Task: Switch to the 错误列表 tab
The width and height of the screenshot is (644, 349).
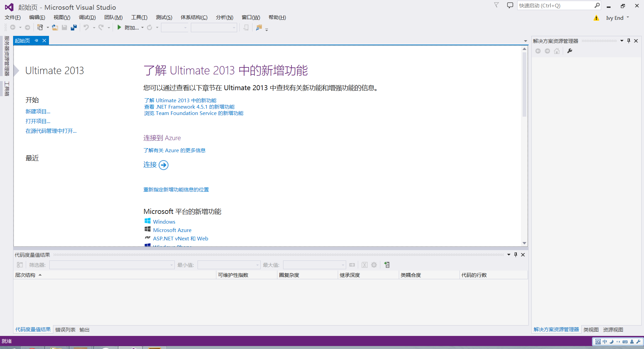Action: (x=65, y=330)
